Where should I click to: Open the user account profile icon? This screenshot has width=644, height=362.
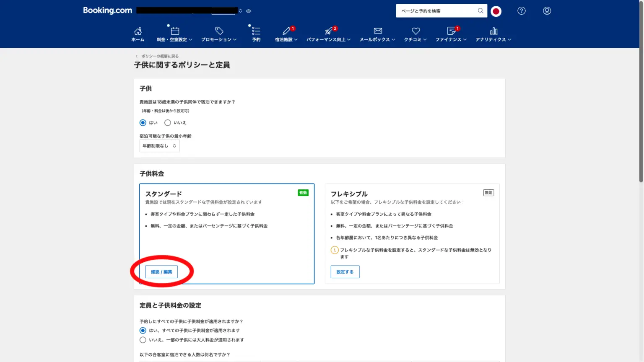pos(547,11)
